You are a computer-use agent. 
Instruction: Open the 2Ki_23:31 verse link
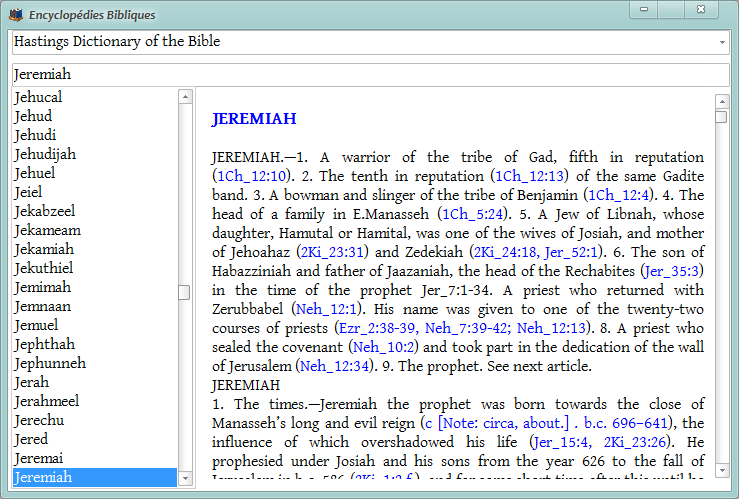pos(332,252)
